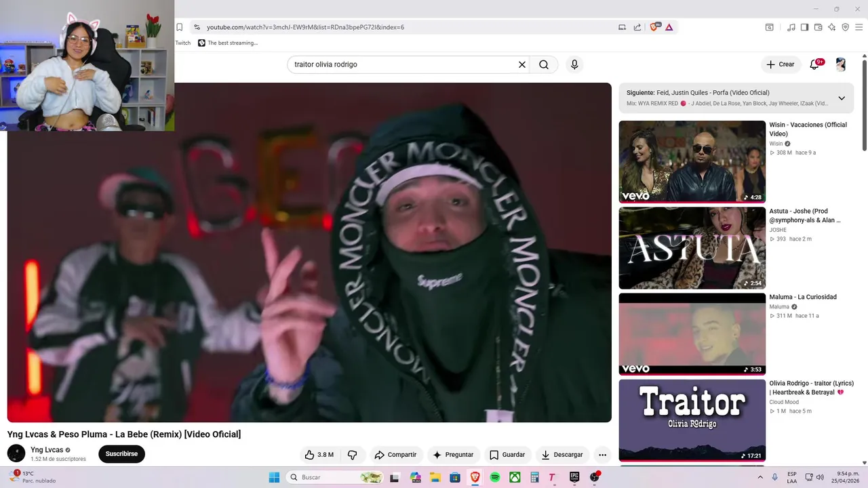868x488 pixels.
Task: Click Preguntar button
Action: [x=453, y=455]
